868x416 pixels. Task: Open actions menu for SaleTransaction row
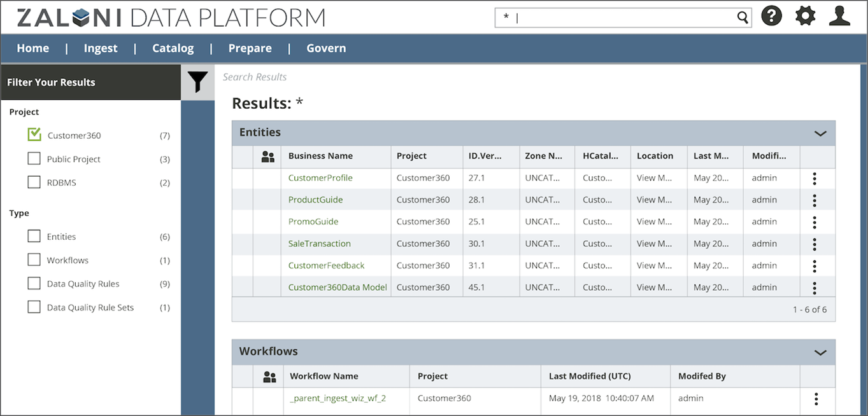click(x=815, y=244)
